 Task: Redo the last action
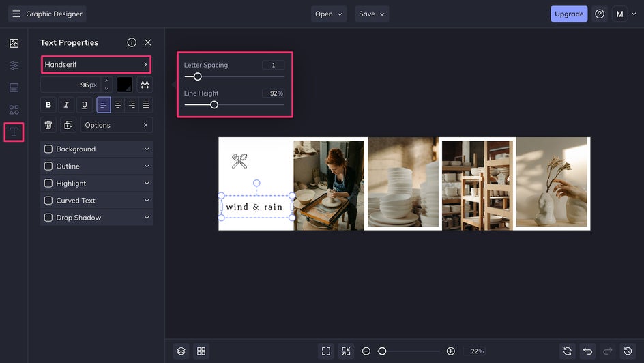[607, 351]
